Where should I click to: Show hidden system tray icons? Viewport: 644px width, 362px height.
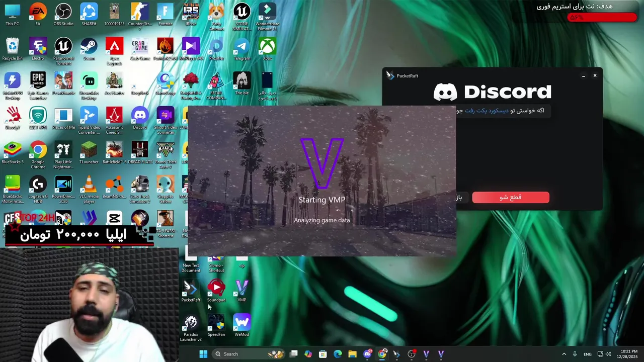[563, 354]
